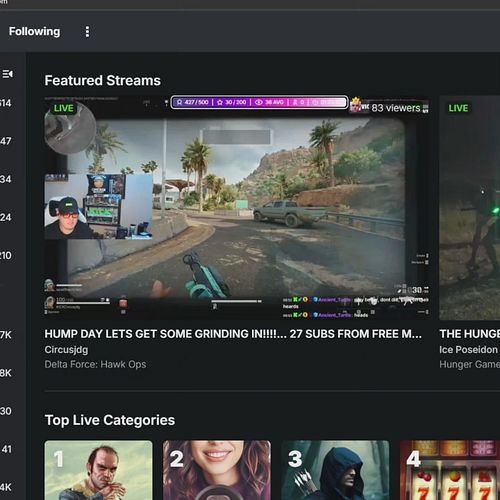Open the number 4 slots category card
This screenshot has width=500, height=500.
450,470
